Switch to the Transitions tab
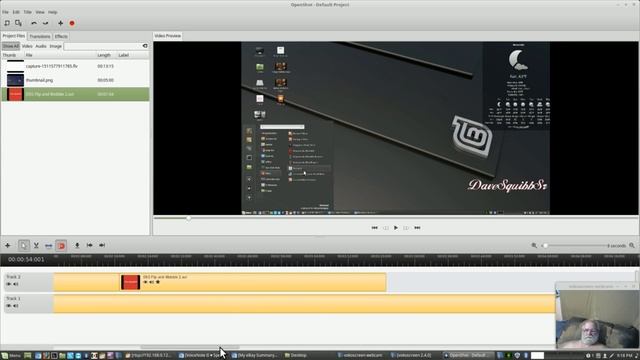The height and width of the screenshot is (360, 640). tap(40, 36)
